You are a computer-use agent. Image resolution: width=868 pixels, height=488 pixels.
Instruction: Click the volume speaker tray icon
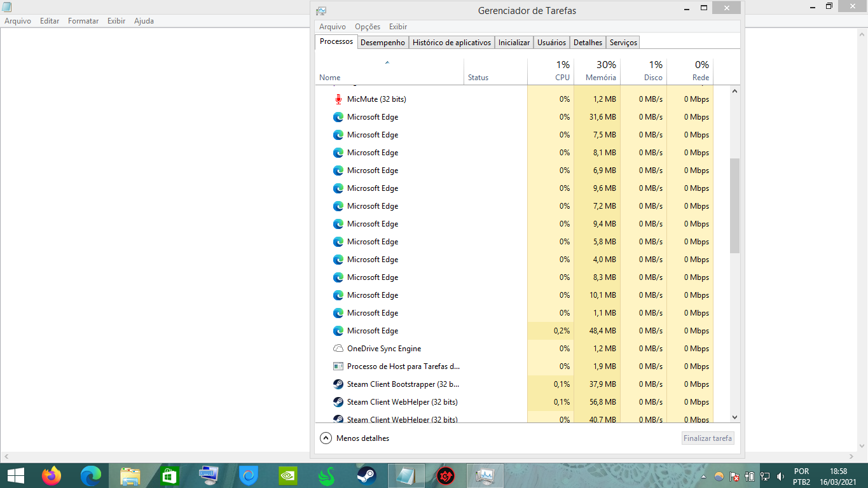point(780,476)
